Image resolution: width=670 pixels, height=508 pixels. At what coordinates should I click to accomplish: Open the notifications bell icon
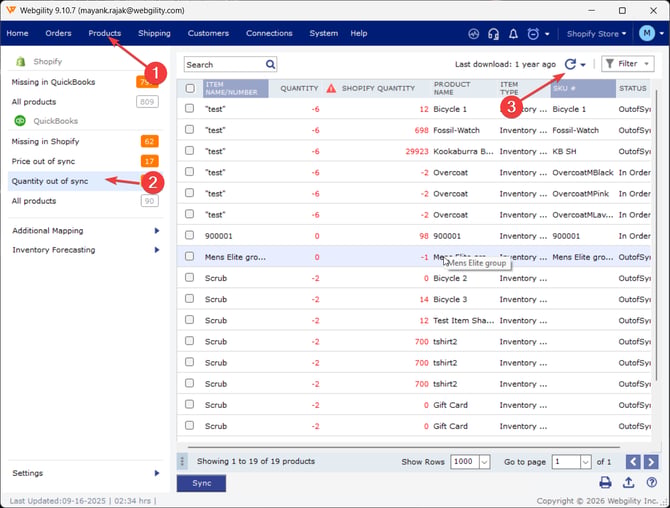513,34
